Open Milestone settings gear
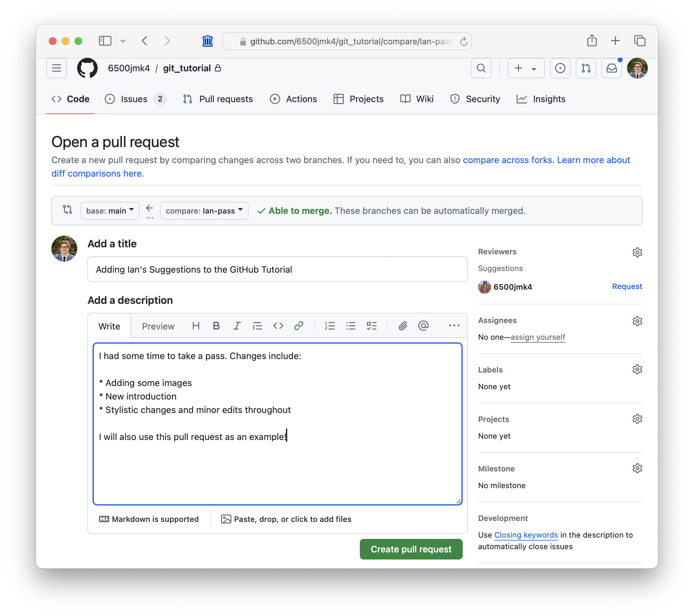This screenshot has height=616, width=694. pos(637,468)
